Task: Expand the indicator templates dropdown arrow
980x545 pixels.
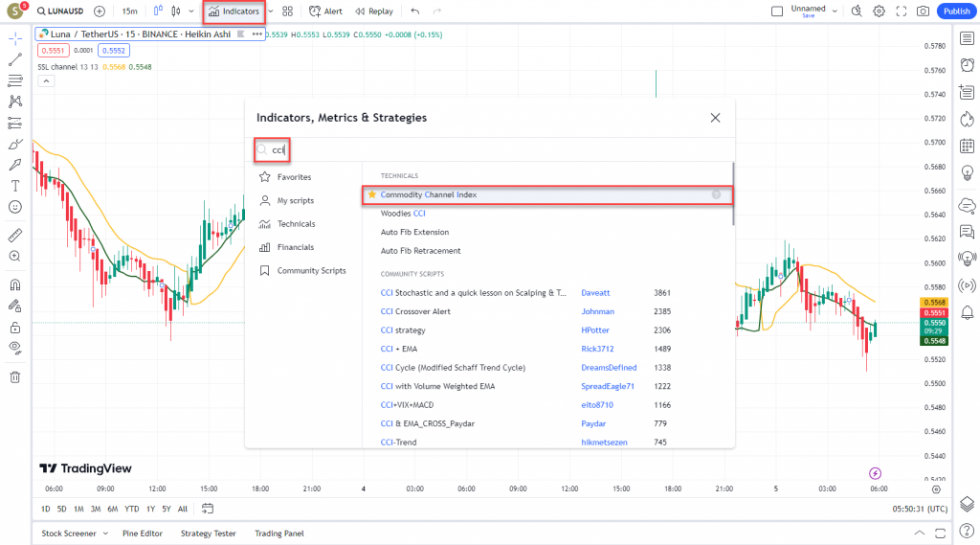Action: [271, 11]
